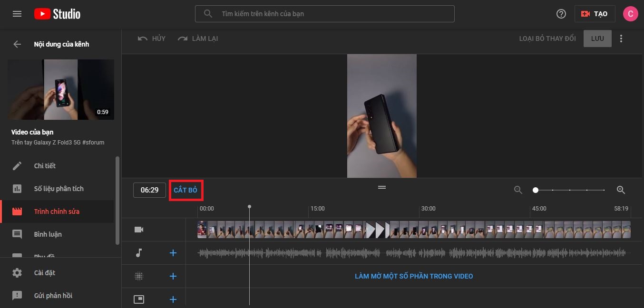Add an audio track with plus icon
The height and width of the screenshot is (308, 644).
pyautogui.click(x=173, y=253)
